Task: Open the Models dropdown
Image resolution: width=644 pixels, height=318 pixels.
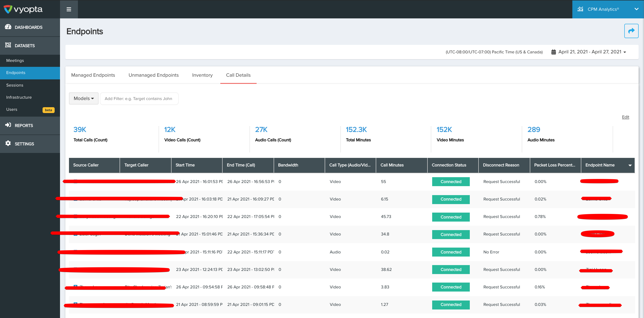Action: point(84,98)
